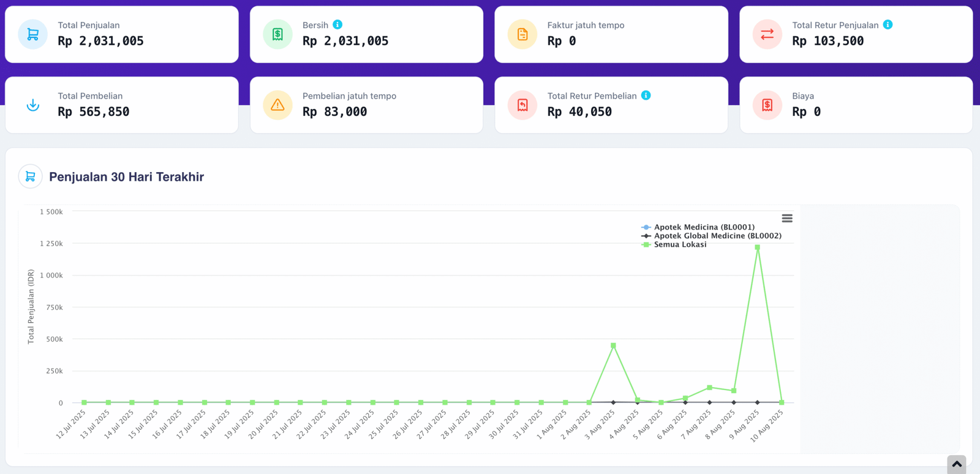
Task: Click the cart icon beside Penjualan 30 Hari Terakhir
Action: click(x=30, y=177)
